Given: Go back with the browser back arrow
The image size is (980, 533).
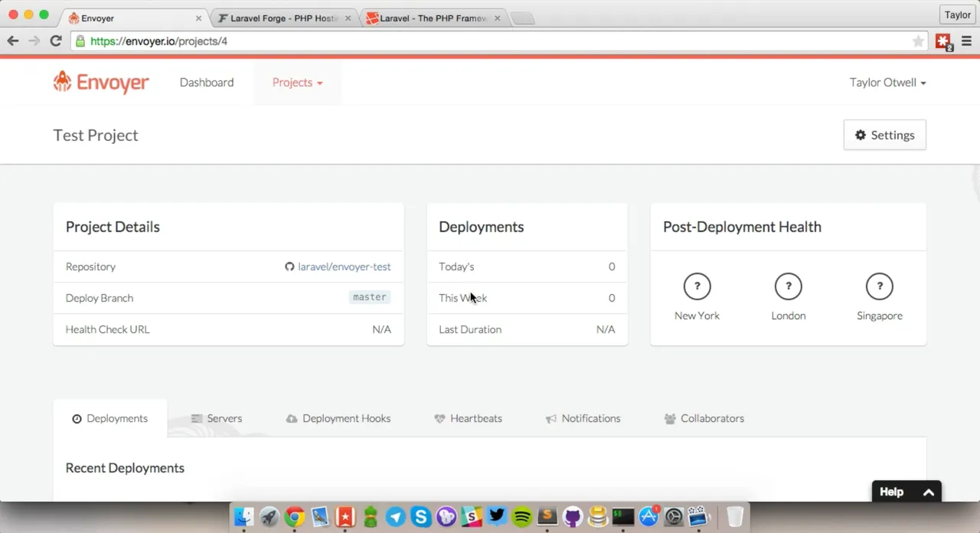Looking at the screenshot, I should [x=13, y=41].
